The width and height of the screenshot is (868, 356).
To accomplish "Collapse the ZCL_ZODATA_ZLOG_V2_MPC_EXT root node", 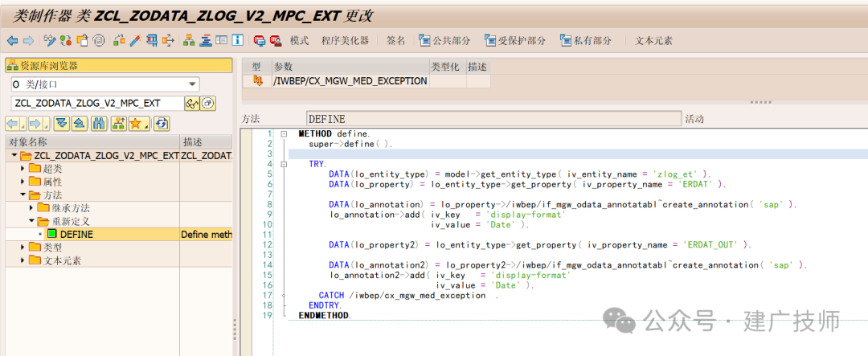I will pos(13,156).
